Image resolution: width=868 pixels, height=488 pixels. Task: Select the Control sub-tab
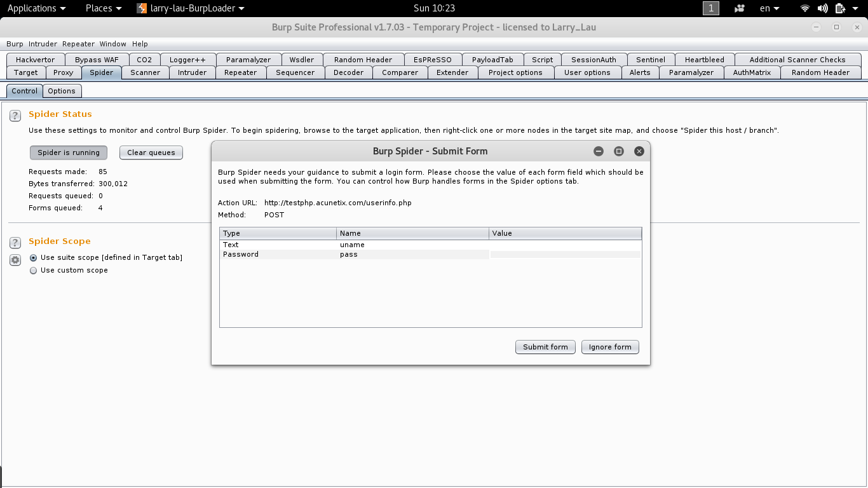click(25, 91)
